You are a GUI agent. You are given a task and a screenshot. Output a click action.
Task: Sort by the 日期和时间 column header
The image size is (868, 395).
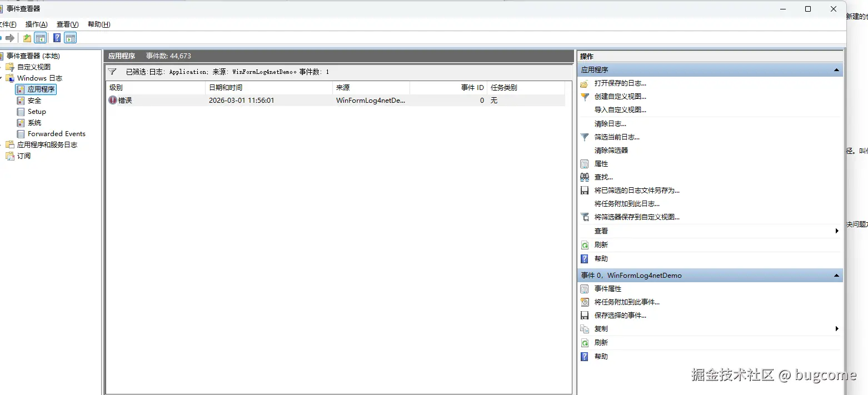tap(269, 88)
